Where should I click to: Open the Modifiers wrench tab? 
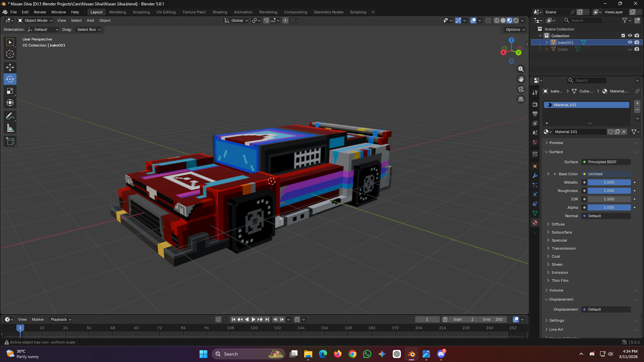[x=535, y=176]
